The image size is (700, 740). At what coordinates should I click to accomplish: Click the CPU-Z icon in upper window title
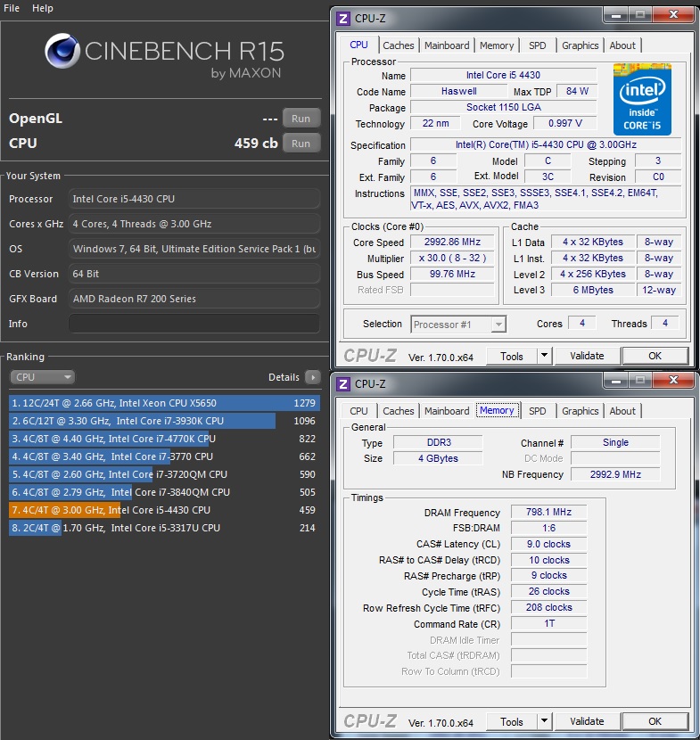(342, 16)
